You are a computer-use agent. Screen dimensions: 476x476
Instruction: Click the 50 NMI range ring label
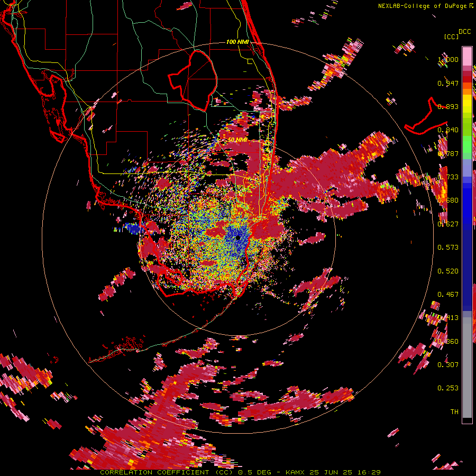coord(237,140)
